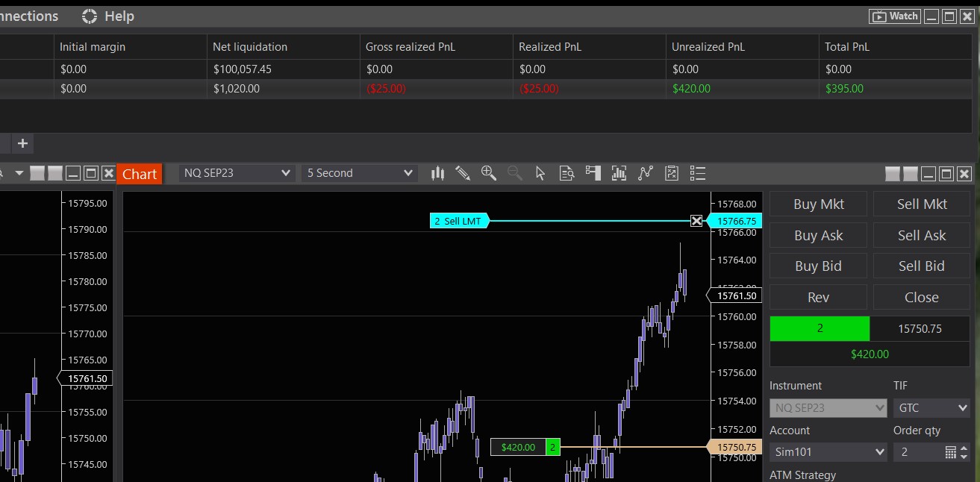The height and width of the screenshot is (482, 980).
Task: Open the Indicators bar chart icon
Action: pos(619,173)
